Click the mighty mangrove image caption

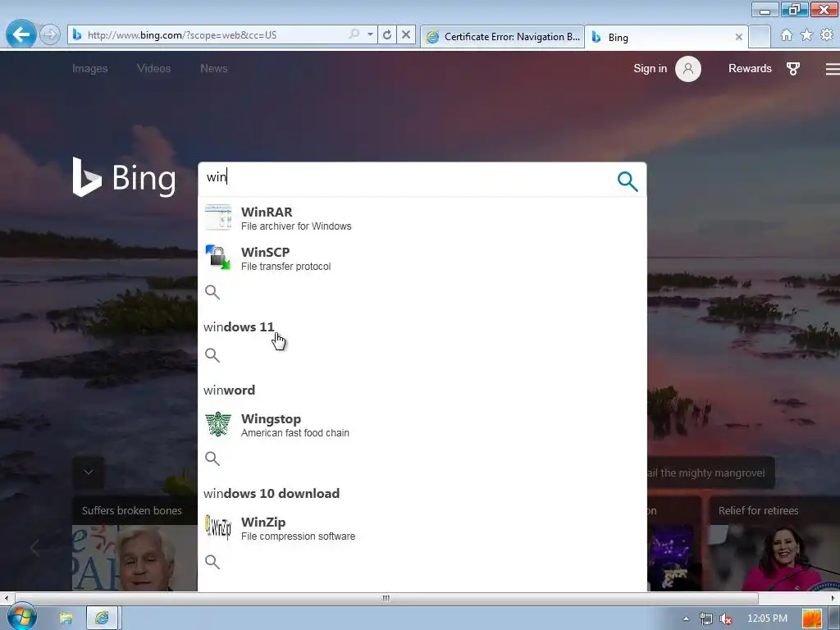[710, 473]
